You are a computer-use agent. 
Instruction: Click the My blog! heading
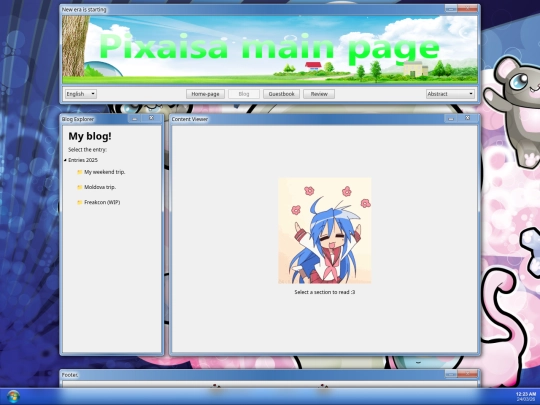click(90, 136)
